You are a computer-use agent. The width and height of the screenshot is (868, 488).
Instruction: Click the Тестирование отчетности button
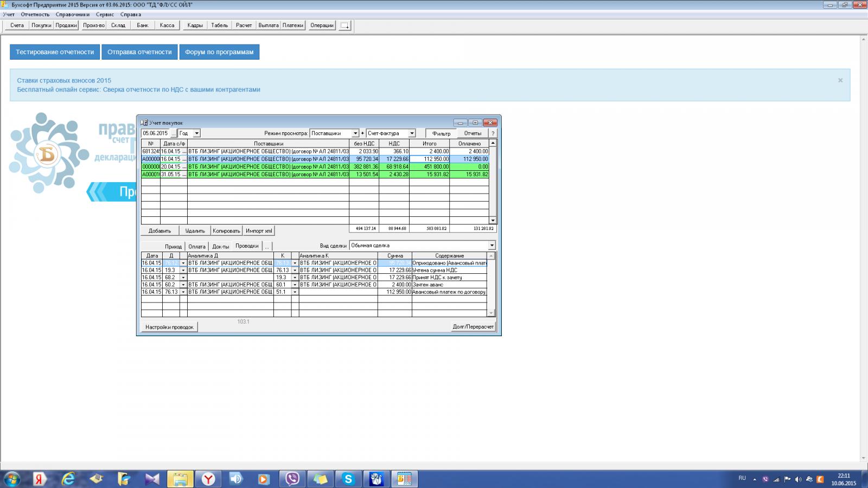click(55, 52)
